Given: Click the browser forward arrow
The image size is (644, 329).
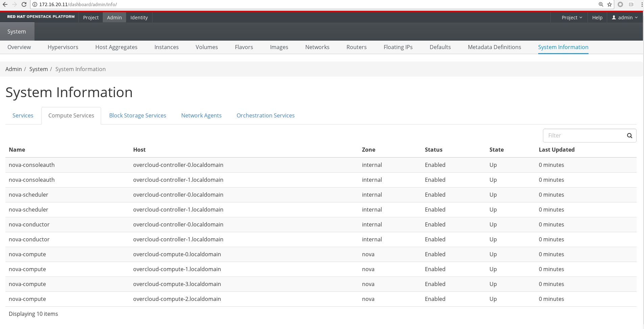Looking at the screenshot, I should (x=14, y=4).
